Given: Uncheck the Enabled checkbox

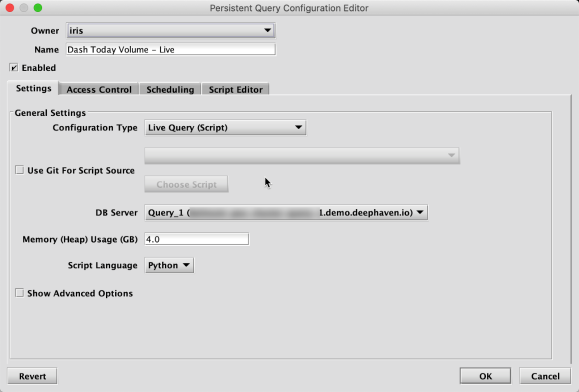Looking at the screenshot, I should click(14, 68).
